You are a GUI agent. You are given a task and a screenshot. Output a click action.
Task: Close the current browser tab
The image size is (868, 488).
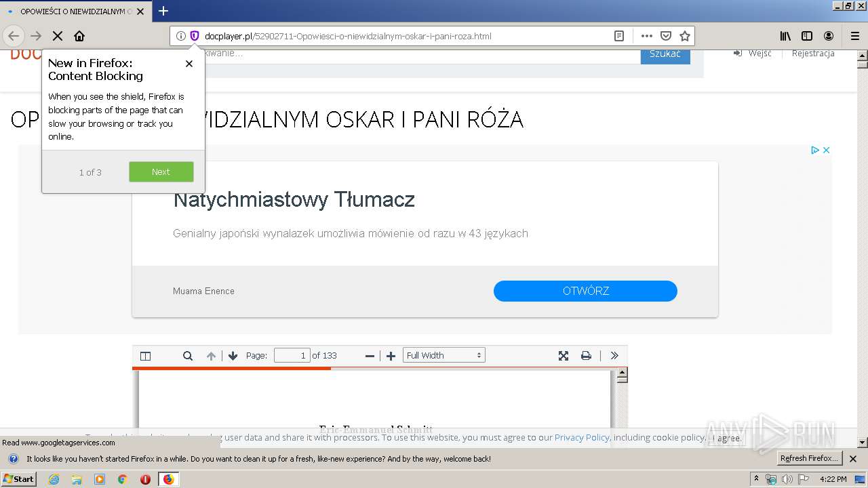[140, 12]
